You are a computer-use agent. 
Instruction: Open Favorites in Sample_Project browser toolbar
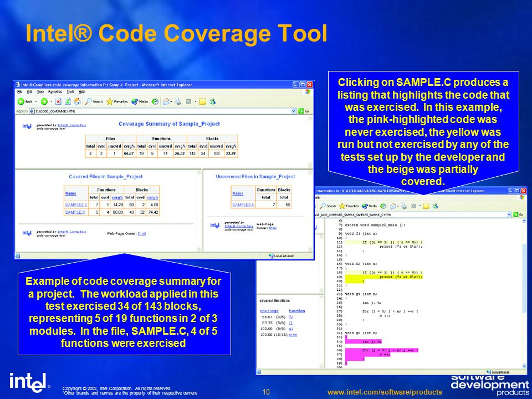click(117, 101)
